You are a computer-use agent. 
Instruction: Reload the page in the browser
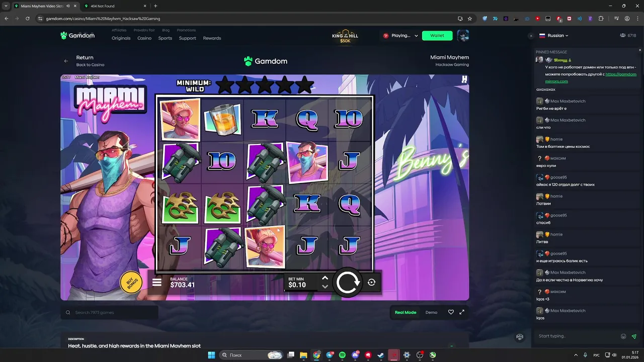tap(27, 19)
